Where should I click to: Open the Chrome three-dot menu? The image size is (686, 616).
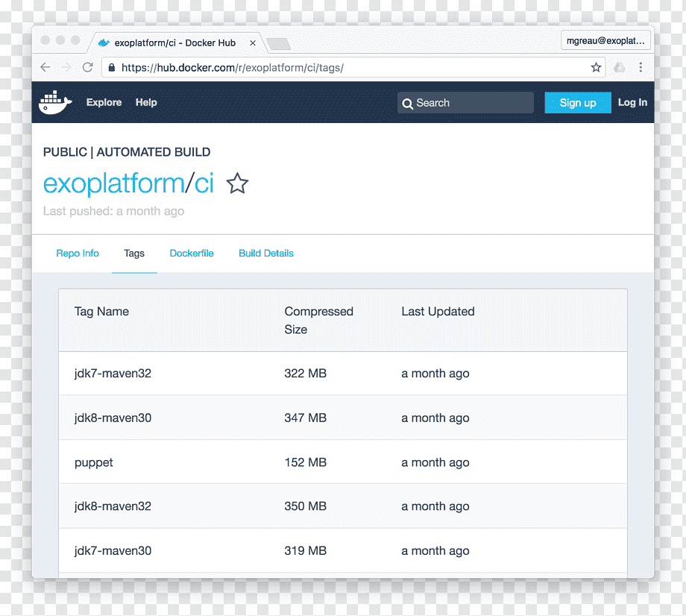641,67
